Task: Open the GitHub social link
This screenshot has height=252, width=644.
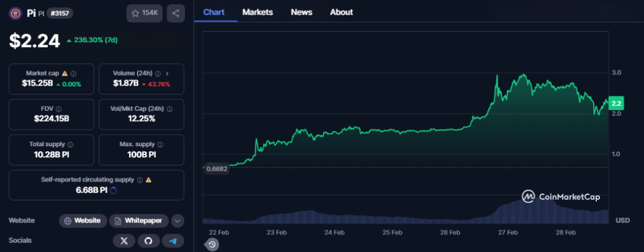Action: point(148,241)
